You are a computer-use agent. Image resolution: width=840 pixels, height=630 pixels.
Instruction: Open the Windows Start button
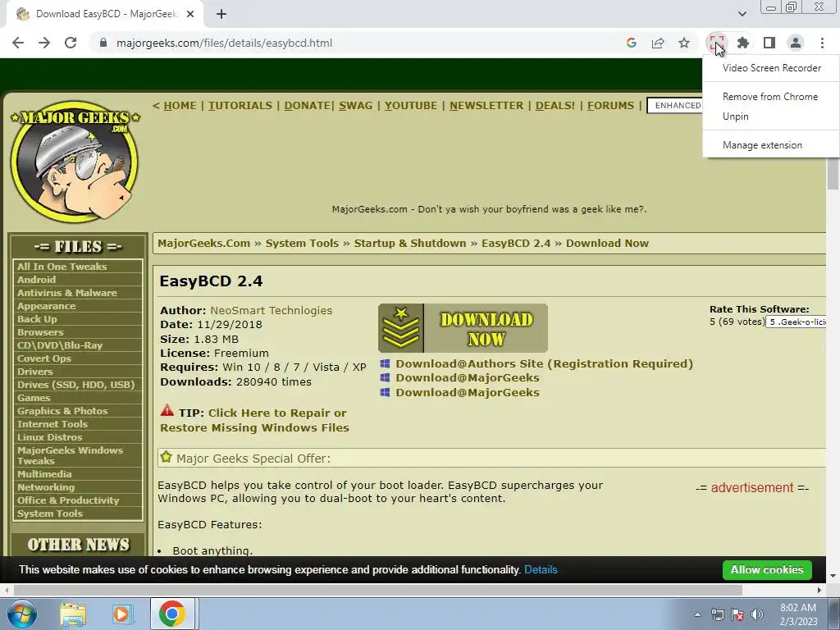[x=21, y=614]
